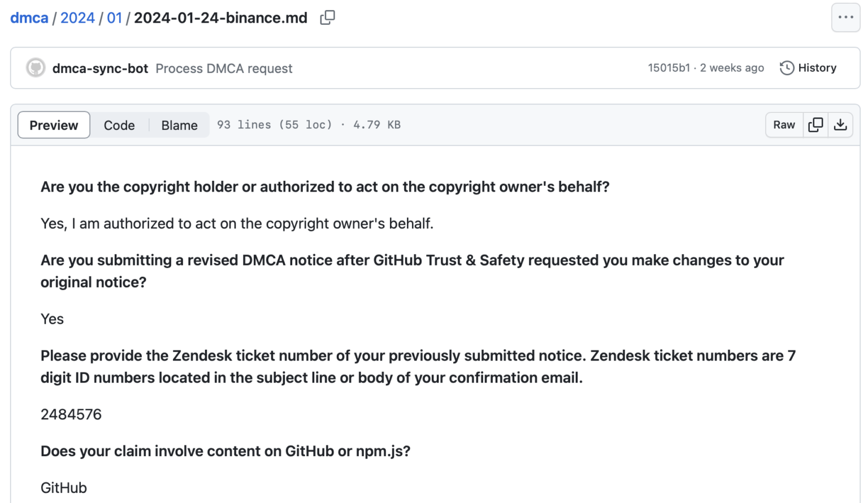Copy raw file contents icon
This screenshot has width=868, height=503.
tap(815, 125)
